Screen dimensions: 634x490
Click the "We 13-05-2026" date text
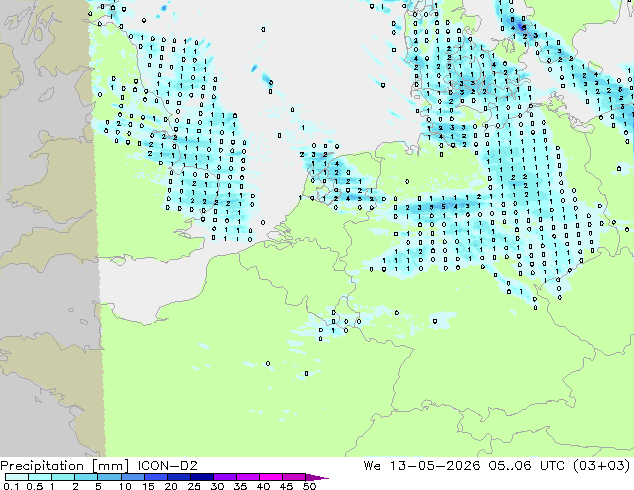[x=422, y=466]
